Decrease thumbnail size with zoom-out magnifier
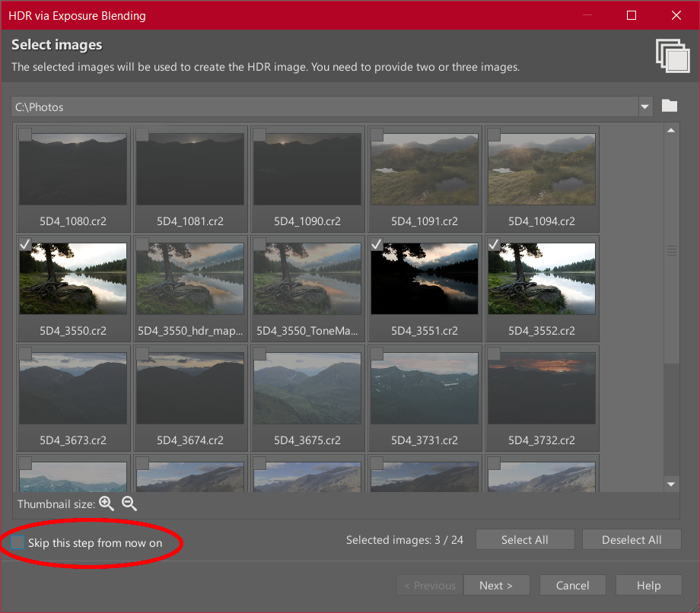 [x=129, y=503]
